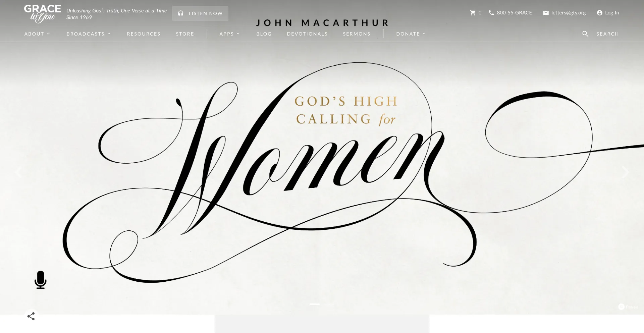Viewport: 644px width, 333px height.
Task: Expand the Donate dropdown
Action: 411,34
